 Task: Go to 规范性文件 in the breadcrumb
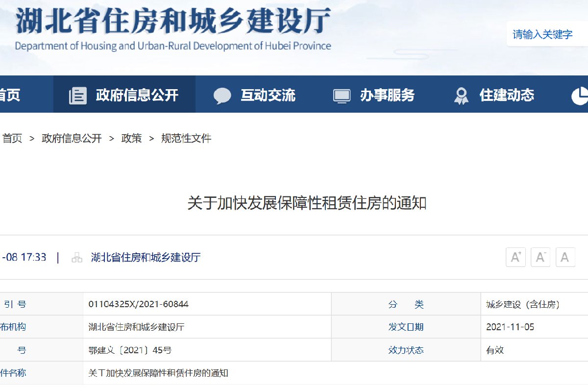[x=186, y=139]
